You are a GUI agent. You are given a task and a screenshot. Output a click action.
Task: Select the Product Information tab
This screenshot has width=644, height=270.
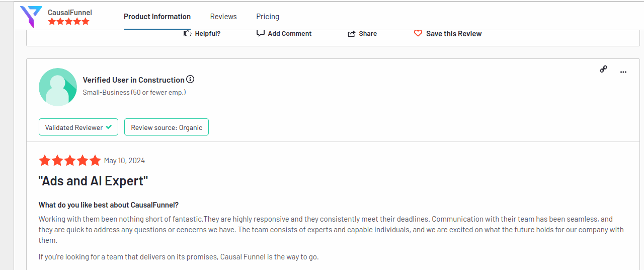(157, 17)
